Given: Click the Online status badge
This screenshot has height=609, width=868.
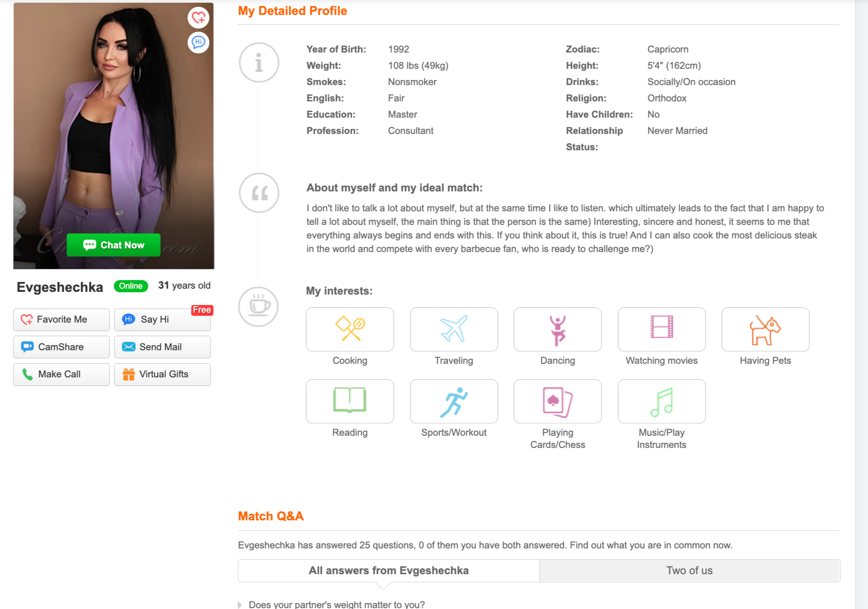Looking at the screenshot, I should coord(130,285).
